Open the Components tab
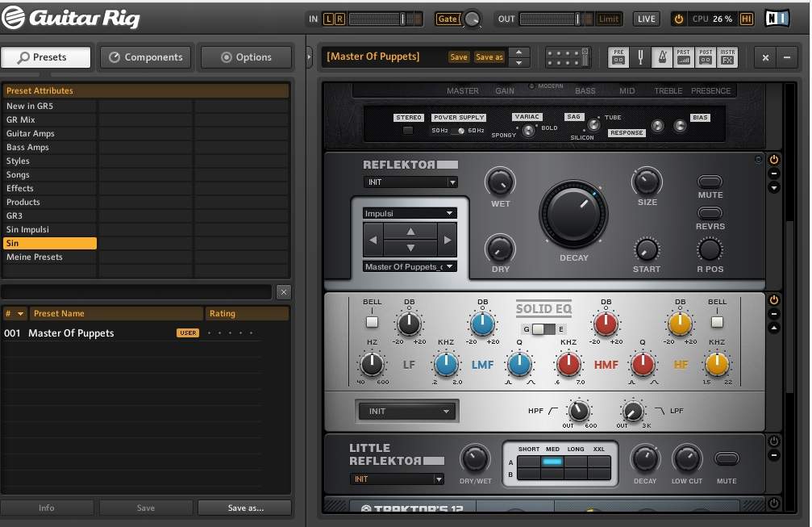This screenshot has width=812, height=527. click(x=145, y=57)
